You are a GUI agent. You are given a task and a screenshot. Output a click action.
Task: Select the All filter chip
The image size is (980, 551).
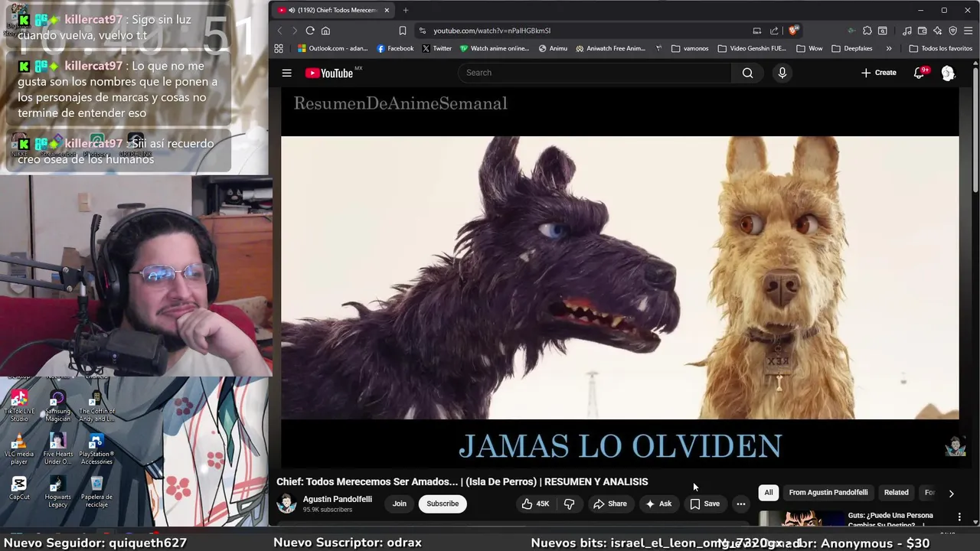tap(768, 493)
